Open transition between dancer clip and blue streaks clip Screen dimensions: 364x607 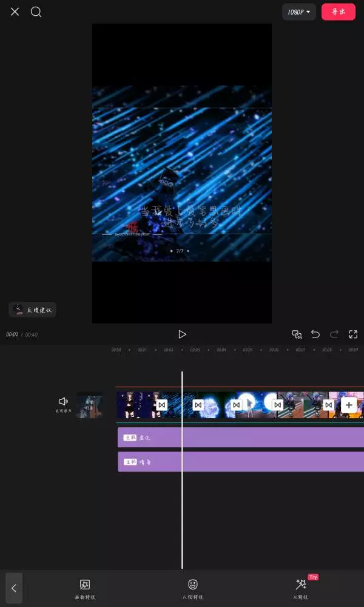tap(162, 405)
